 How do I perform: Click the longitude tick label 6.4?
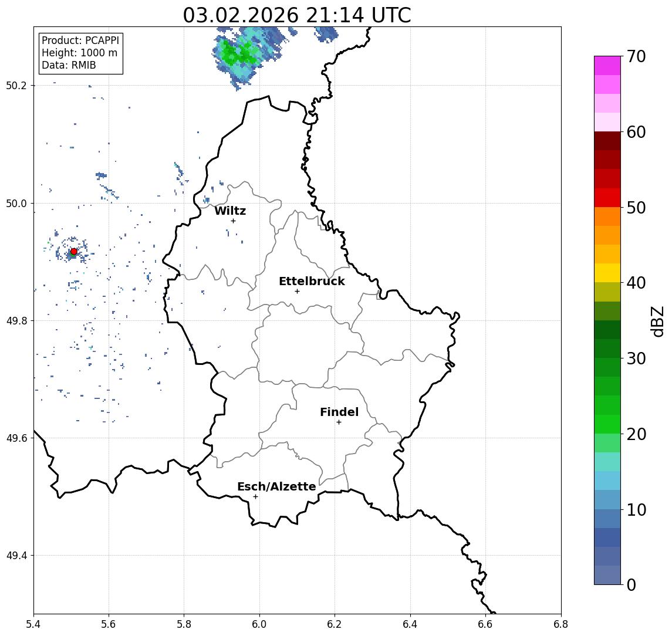[410, 624]
